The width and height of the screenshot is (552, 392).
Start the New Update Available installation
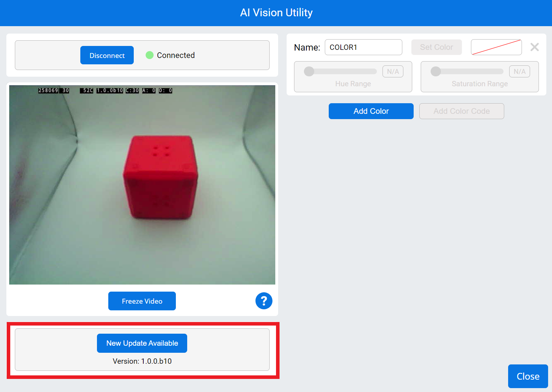pyautogui.click(x=142, y=343)
